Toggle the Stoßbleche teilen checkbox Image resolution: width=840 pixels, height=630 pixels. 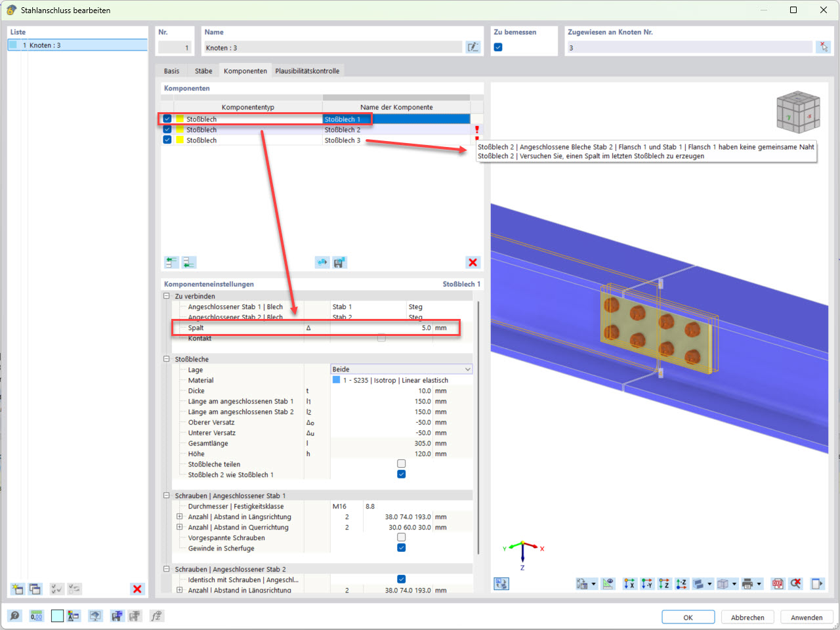coord(401,463)
